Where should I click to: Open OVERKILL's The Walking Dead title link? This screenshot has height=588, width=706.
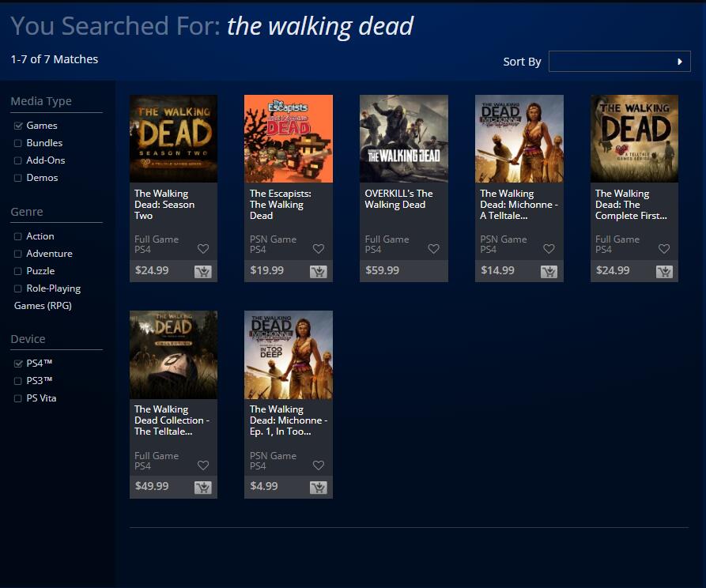point(398,199)
